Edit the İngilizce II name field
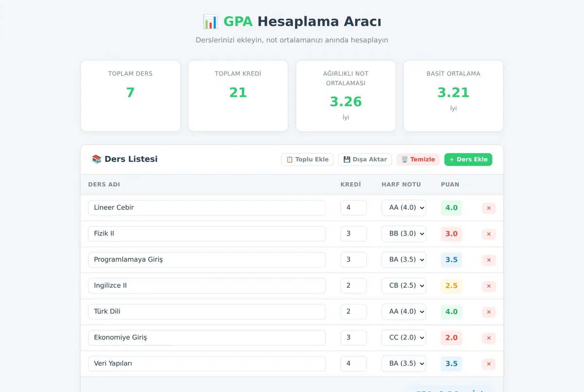The width and height of the screenshot is (584, 392). tap(207, 285)
